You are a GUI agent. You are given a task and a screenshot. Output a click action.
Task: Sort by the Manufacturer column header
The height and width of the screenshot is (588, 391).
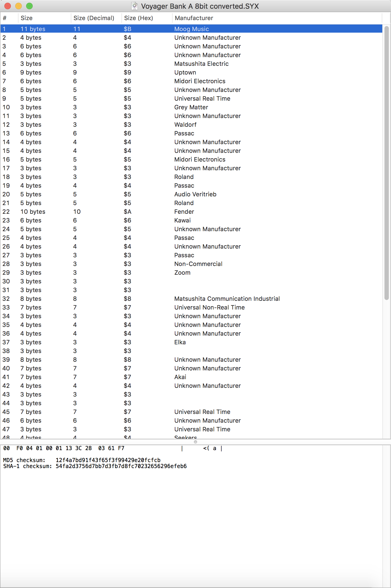[x=194, y=18]
